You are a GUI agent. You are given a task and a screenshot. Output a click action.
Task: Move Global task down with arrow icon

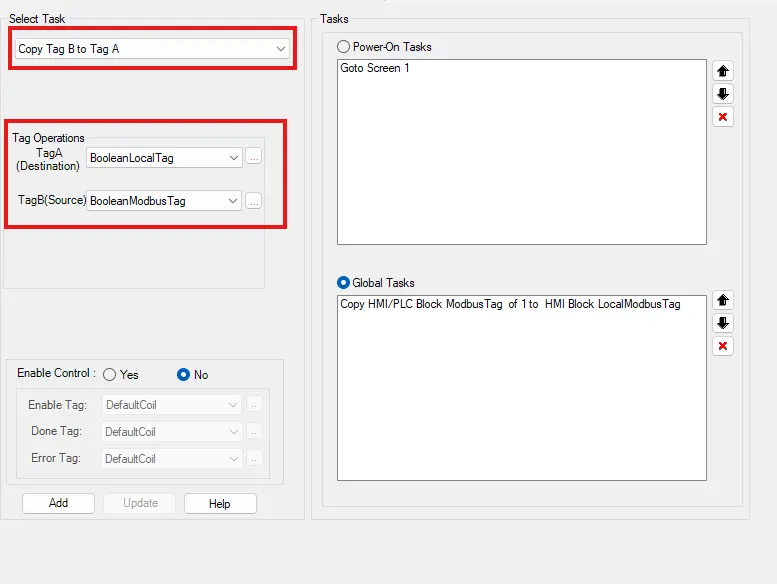[723, 323]
